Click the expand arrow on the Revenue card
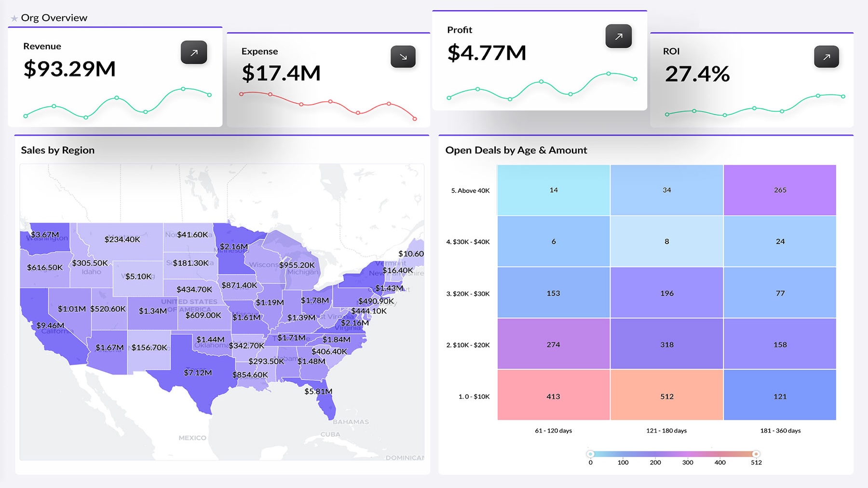Screen dimensions: 868x488 click(x=193, y=53)
